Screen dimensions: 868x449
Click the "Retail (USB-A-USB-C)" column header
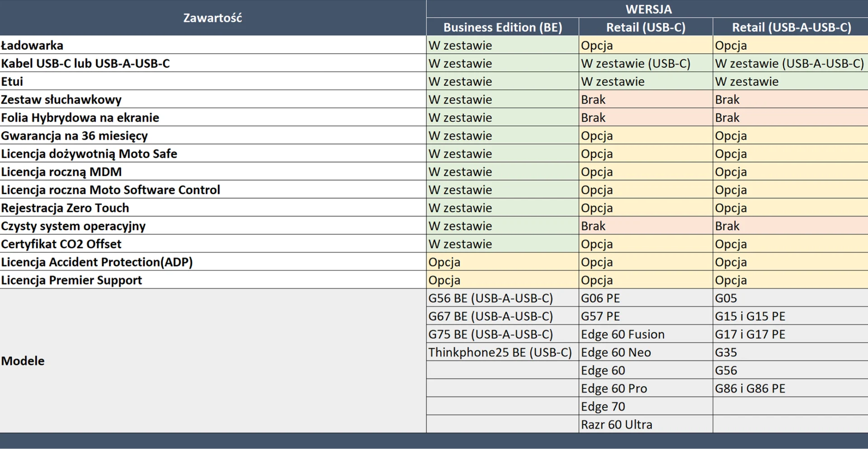[x=791, y=27]
